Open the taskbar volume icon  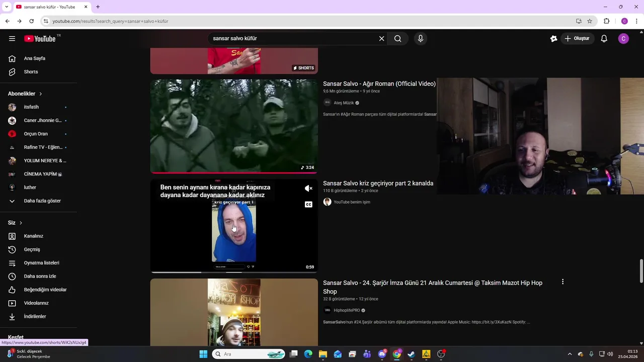(610, 354)
